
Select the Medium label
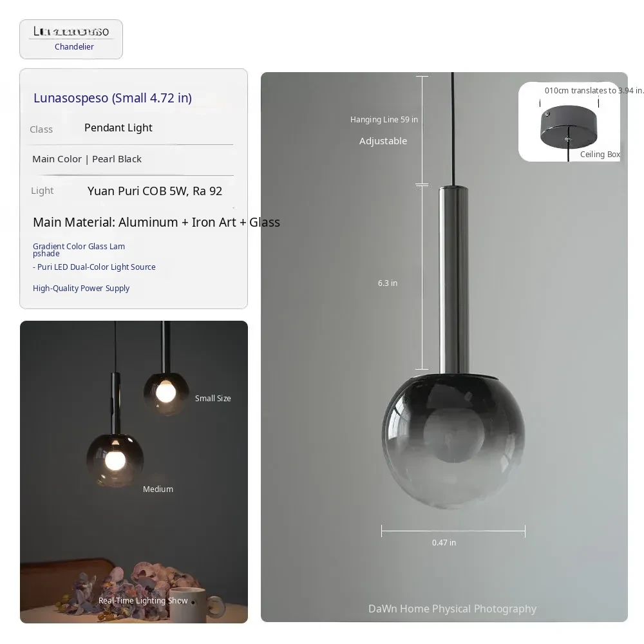[x=158, y=489]
